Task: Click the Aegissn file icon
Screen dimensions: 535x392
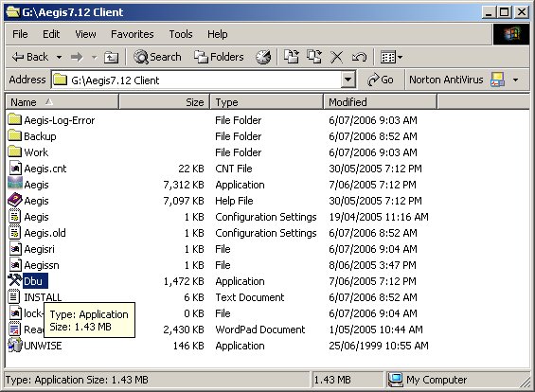Action: click(x=14, y=265)
